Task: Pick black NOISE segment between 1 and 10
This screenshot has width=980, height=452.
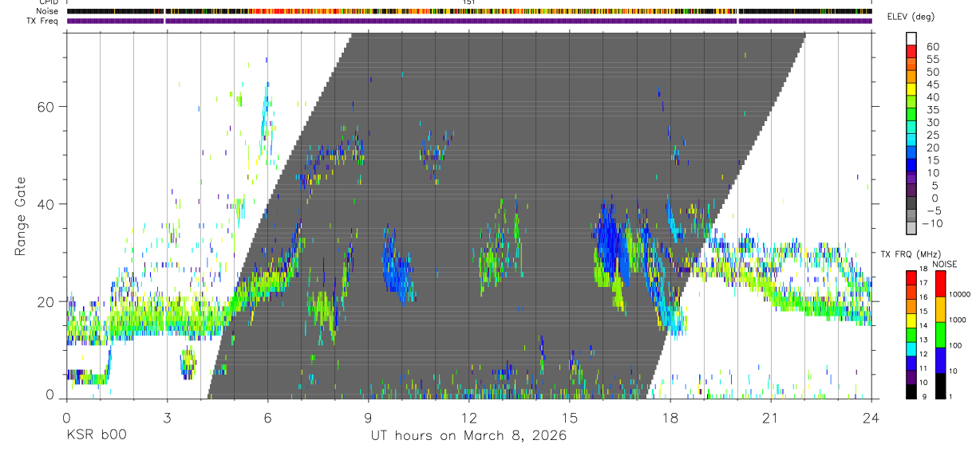Action: (x=940, y=386)
